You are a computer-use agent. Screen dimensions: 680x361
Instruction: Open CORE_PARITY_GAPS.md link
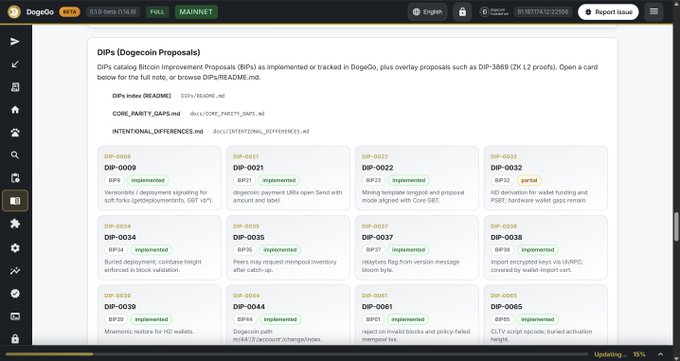146,114
